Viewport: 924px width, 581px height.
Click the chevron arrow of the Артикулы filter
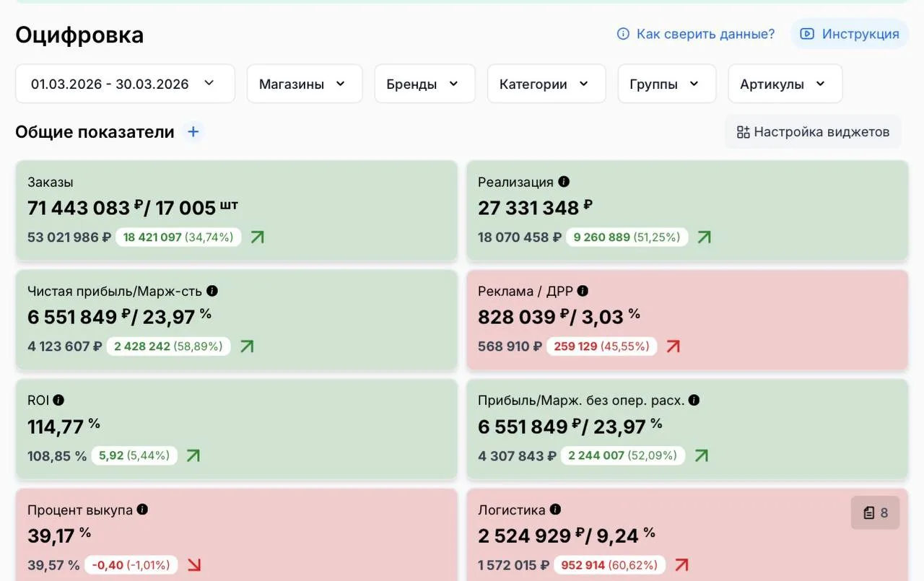point(820,83)
